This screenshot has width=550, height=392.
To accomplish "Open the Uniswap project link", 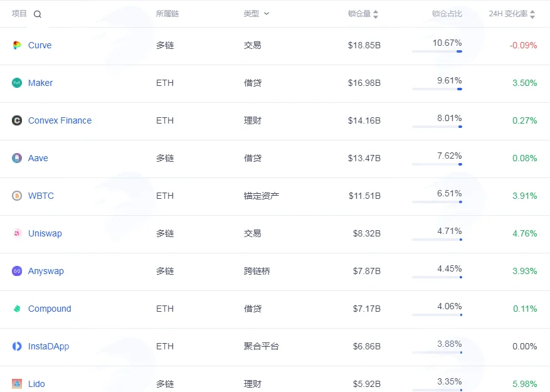I will tap(45, 233).
